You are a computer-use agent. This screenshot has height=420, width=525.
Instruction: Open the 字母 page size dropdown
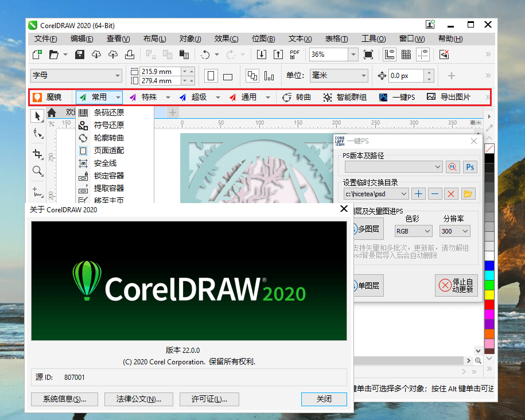coord(118,76)
